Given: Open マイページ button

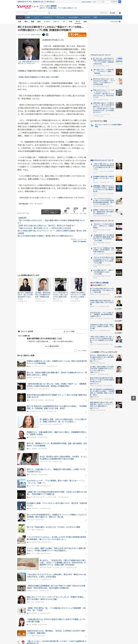Looking at the screenshot, I should [103, 13].
